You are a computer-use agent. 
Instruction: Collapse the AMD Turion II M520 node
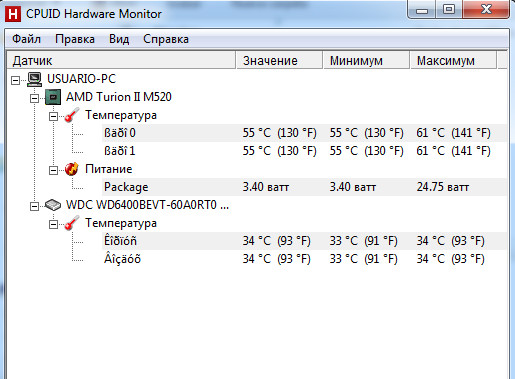[34, 98]
